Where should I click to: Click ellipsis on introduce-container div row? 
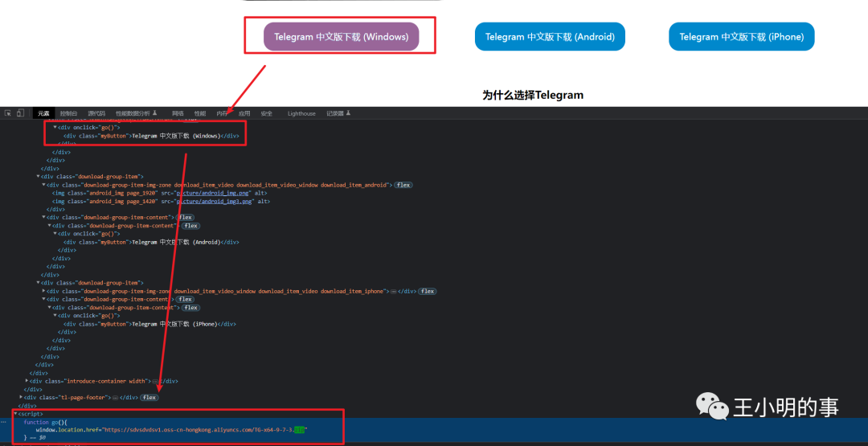tap(155, 381)
